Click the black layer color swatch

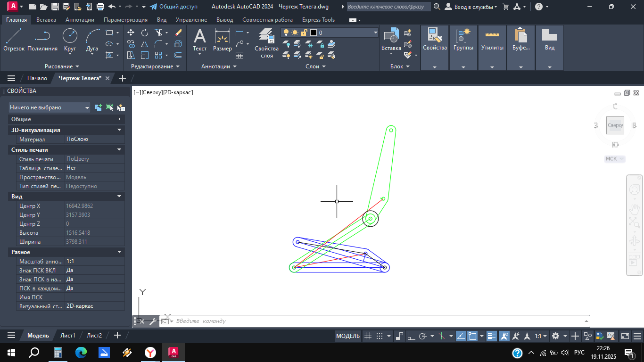314,33
